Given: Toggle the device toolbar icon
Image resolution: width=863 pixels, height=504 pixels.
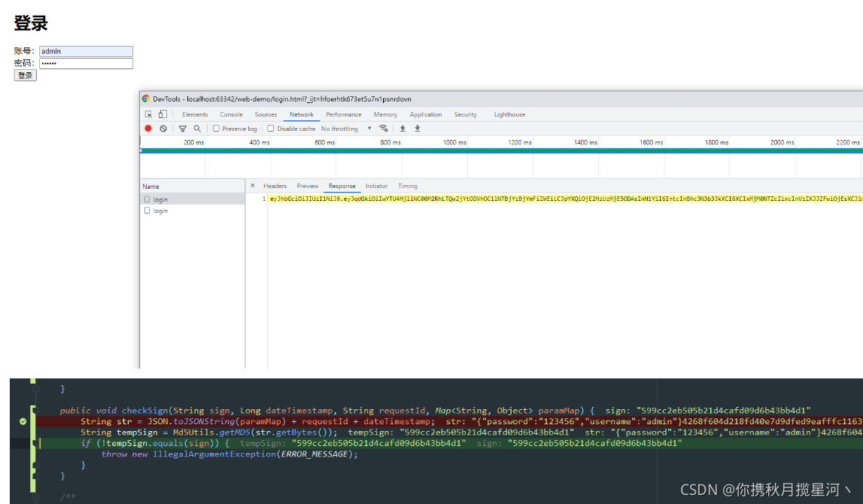Looking at the screenshot, I should [x=163, y=114].
